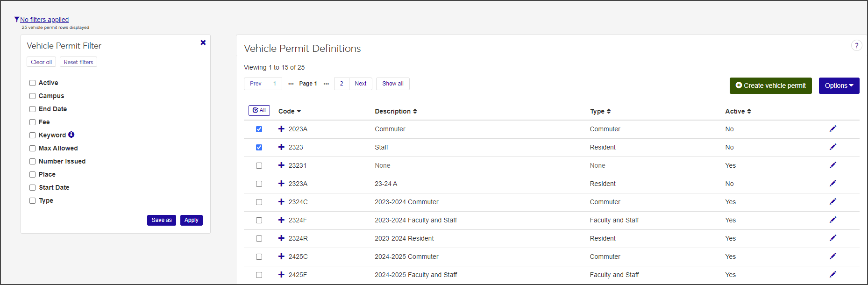Screen dimensions: 868x285
Task: Click the help question mark icon
Action: (x=856, y=46)
